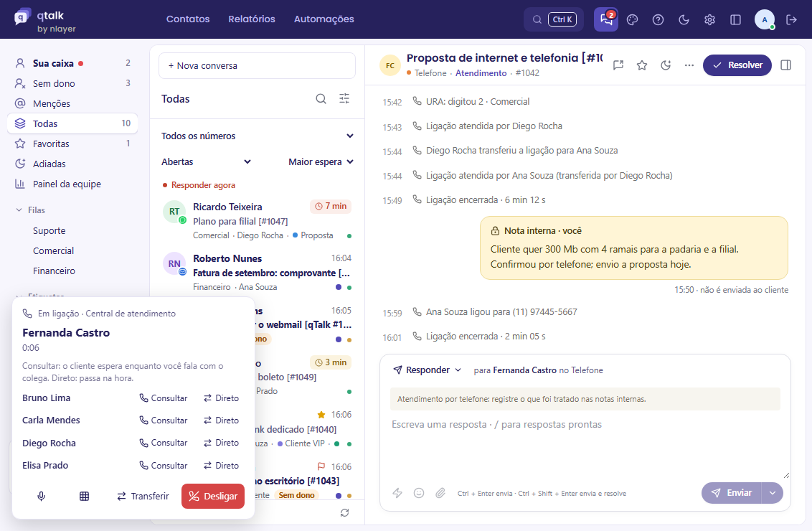The height and width of the screenshot is (531, 812).
Task: Click the logout icon in top bar
Action: coord(791,19)
